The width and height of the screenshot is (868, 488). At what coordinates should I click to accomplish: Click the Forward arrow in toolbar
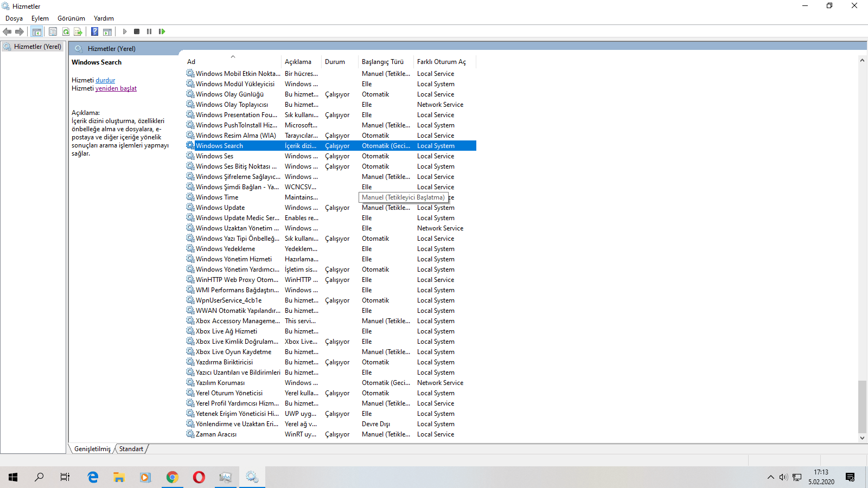coord(20,31)
